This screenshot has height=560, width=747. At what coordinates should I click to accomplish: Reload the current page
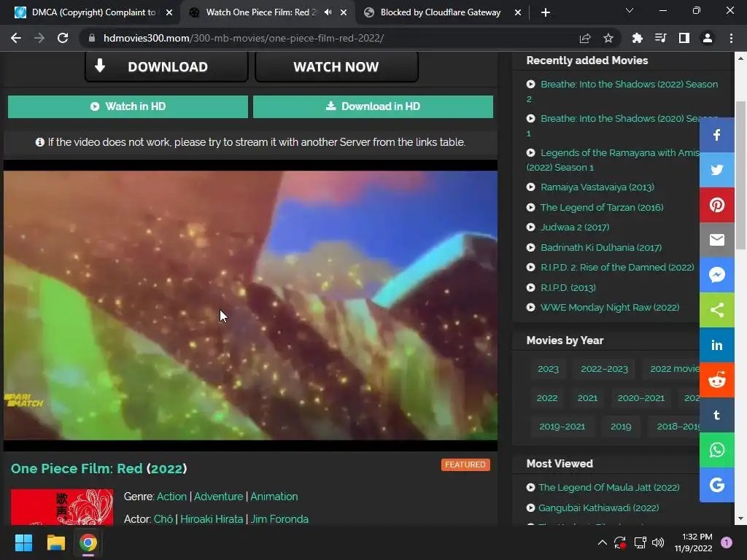click(63, 38)
